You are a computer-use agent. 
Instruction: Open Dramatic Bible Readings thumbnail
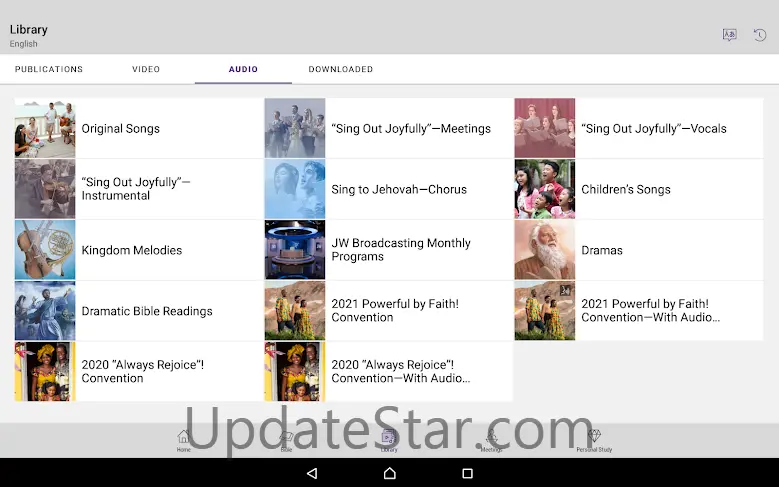(x=45, y=311)
